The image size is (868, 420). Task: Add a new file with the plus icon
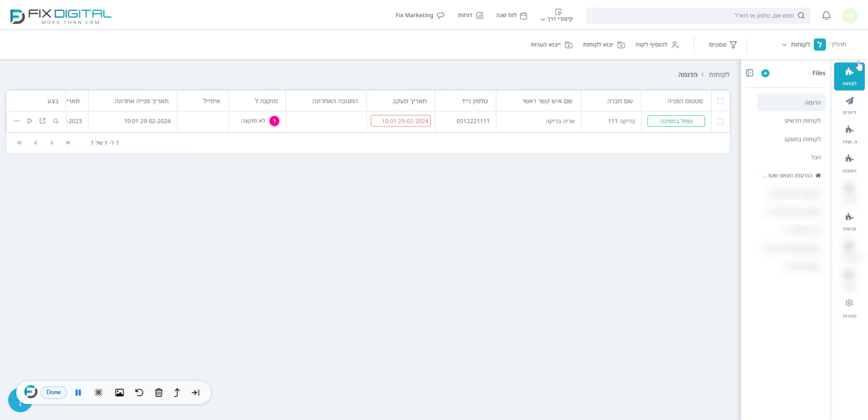coord(765,73)
